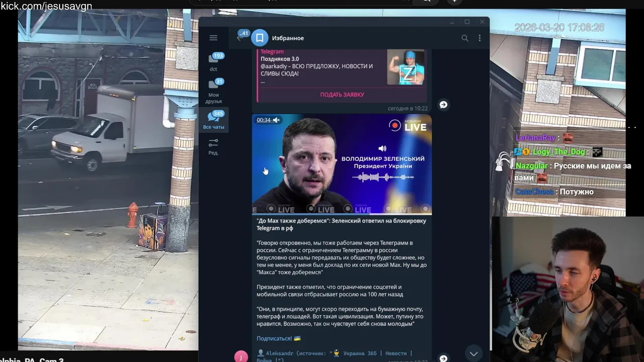Open the Telegram hamburger menu
This screenshot has height=362, width=644.
click(x=213, y=38)
